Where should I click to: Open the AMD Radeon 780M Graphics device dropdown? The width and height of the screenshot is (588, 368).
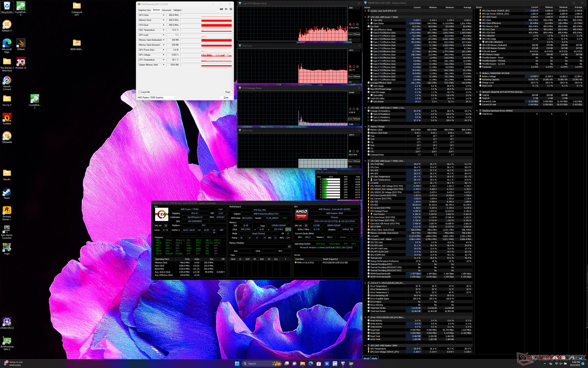point(175,98)
